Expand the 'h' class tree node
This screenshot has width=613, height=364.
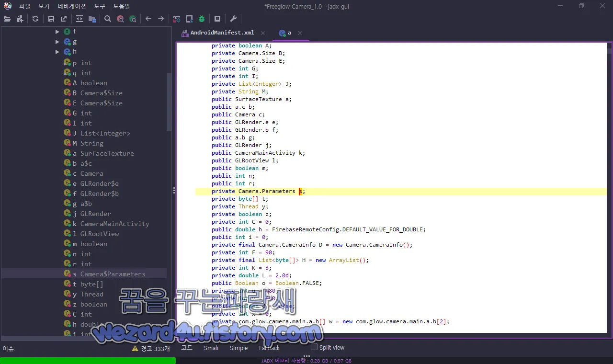coord(57,52)
